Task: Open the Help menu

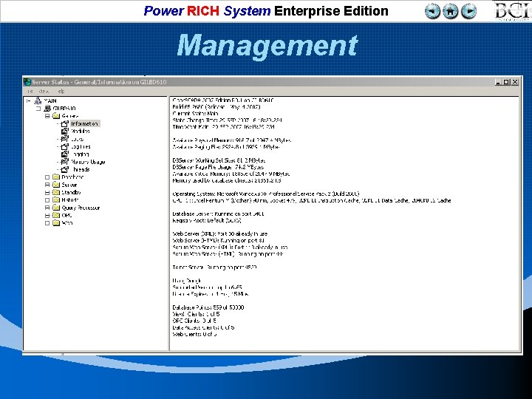Action: 61,92
